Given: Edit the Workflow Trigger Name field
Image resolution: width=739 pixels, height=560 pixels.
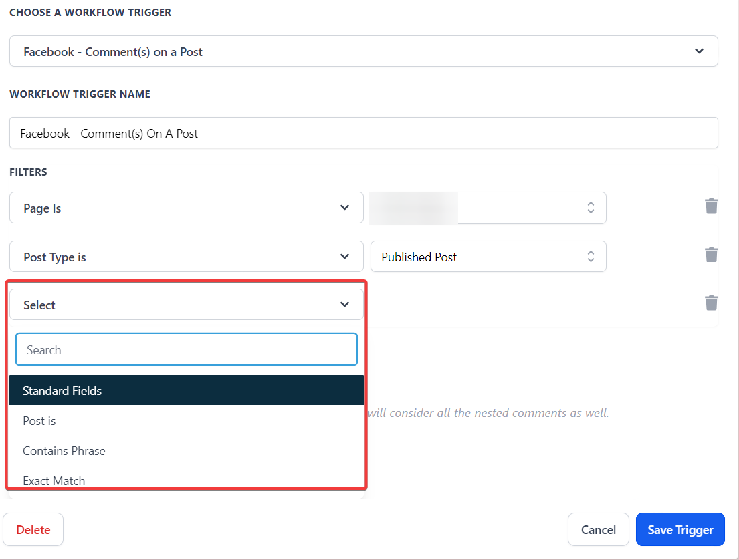Looking at the screenshot, I should (363, 133).
